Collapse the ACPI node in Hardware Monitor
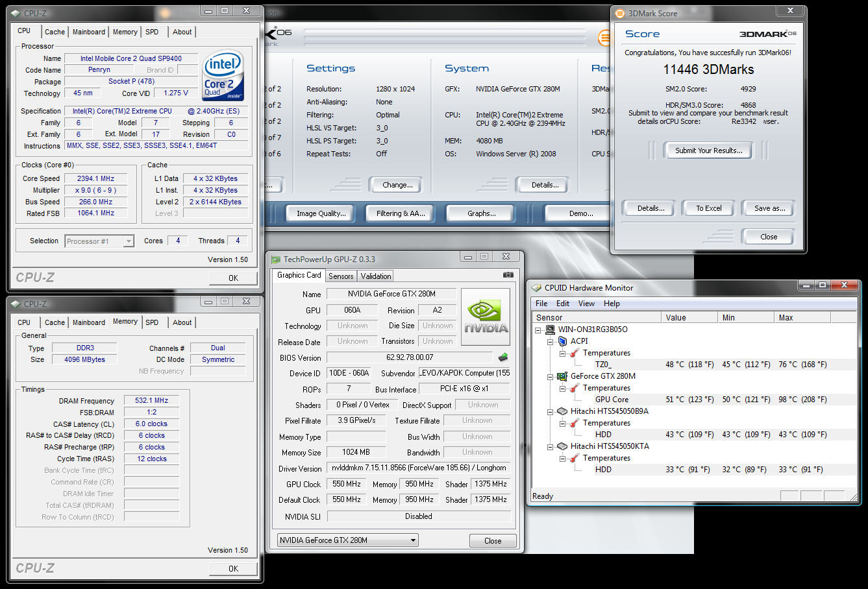Viewport: 868px width, 589px height. 551,341
